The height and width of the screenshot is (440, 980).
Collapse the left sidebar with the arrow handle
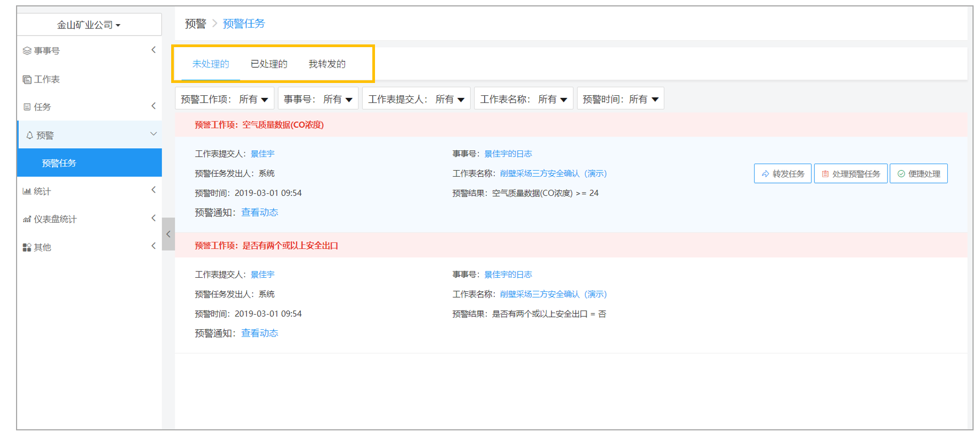click(x=169, y=234)
